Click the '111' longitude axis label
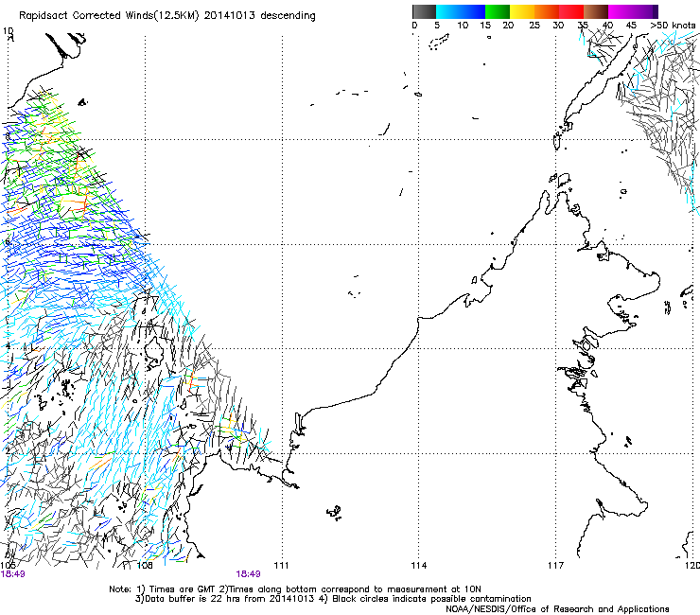700x615 pixels. point(281,566)
